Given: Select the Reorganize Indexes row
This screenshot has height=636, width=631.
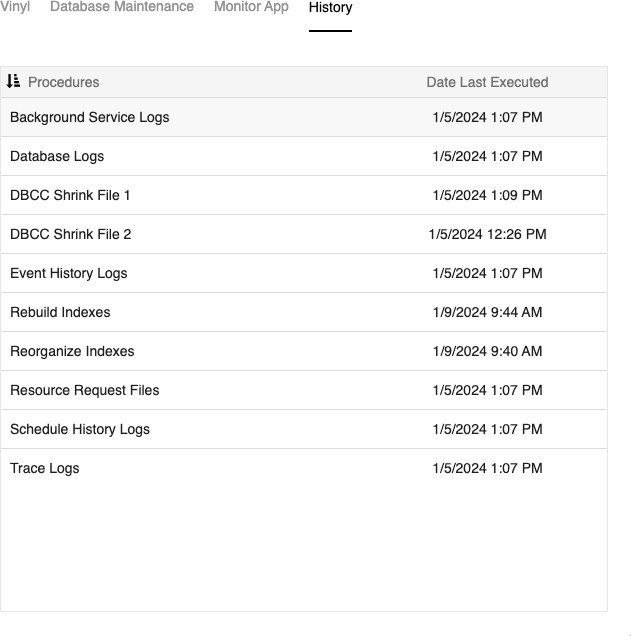Looking at the screenshot, I should click(x=72, y=351).
